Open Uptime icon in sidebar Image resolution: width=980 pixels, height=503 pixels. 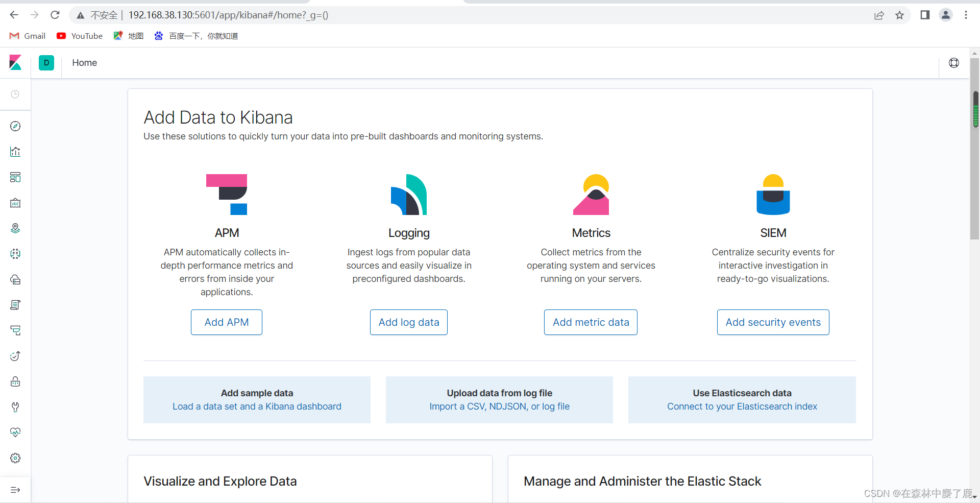coord(15,356)
